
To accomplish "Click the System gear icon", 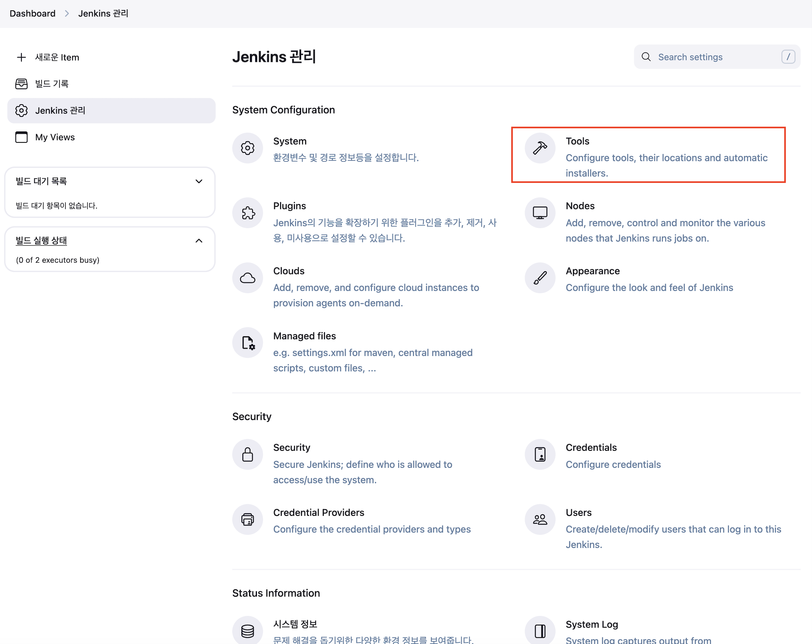I will click(x=248, y=148).
